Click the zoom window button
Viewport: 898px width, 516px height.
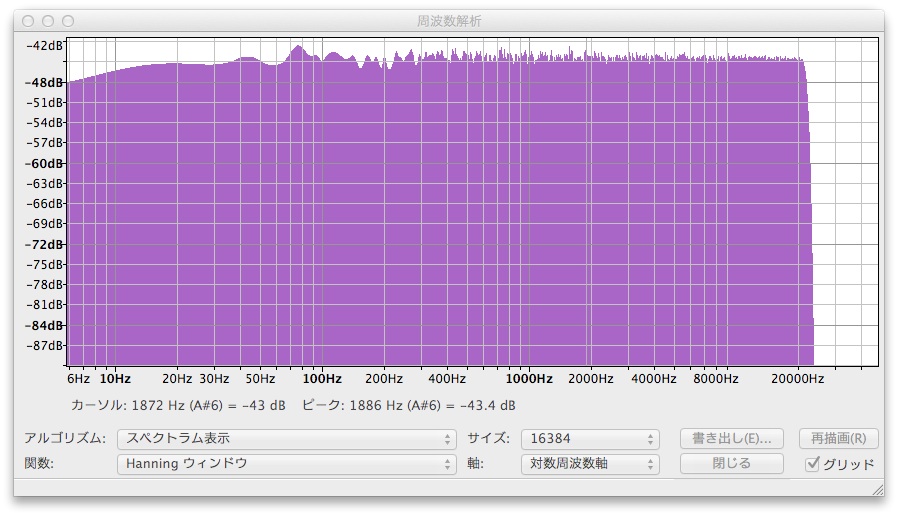click(x=68, y=21)
